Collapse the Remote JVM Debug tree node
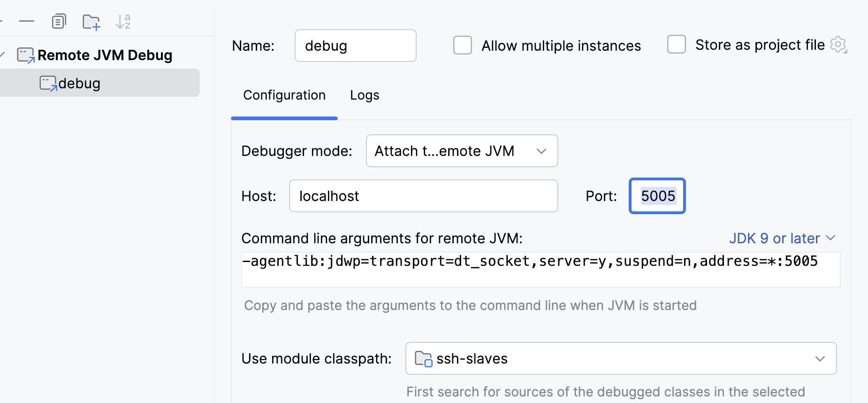868x403 pixels. point(2,55)
